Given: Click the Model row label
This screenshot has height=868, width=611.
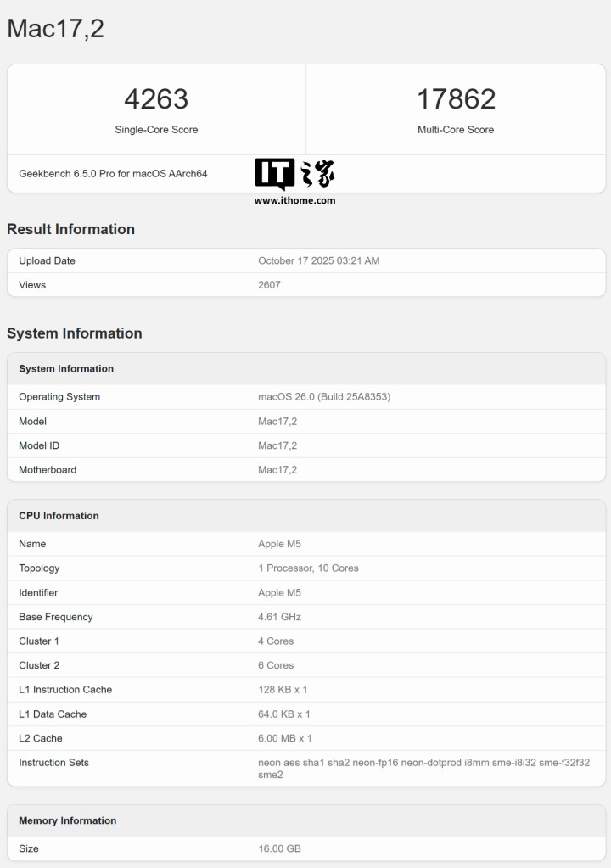Looking at the screenshot, I should (x=32, y=421).
